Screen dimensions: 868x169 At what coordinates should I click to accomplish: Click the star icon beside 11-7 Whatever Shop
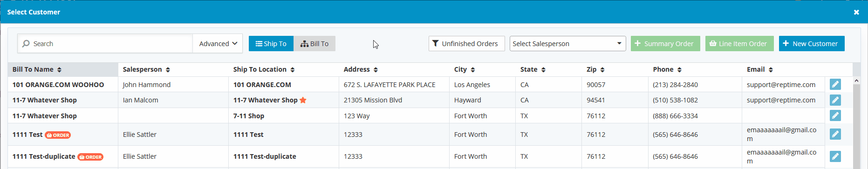coord(303,100)
